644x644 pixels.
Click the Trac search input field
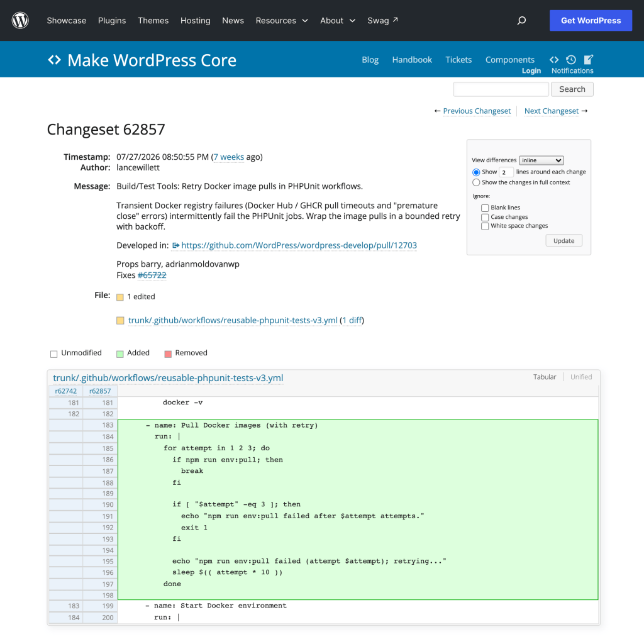pos(501,89)
